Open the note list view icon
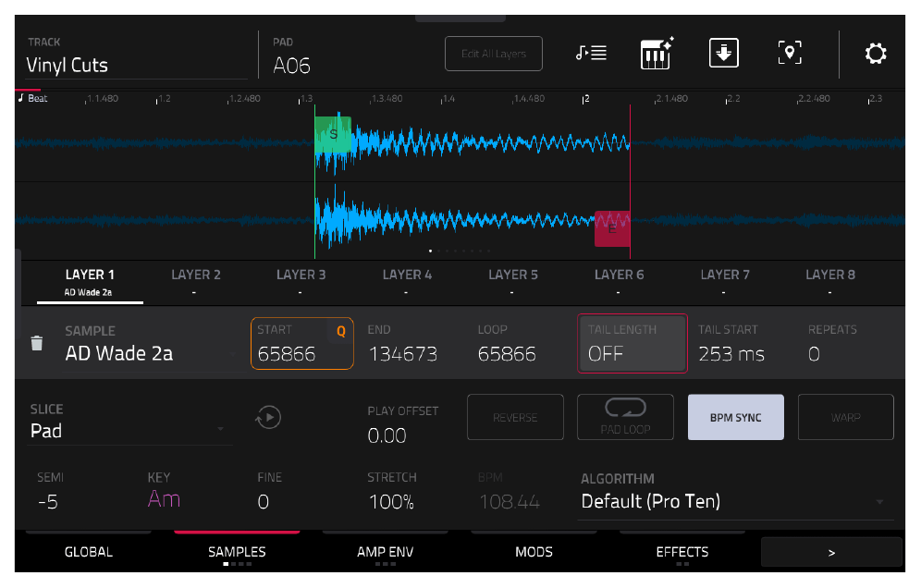Viewport: 921px width, 588px height. [x=591, y=54]
